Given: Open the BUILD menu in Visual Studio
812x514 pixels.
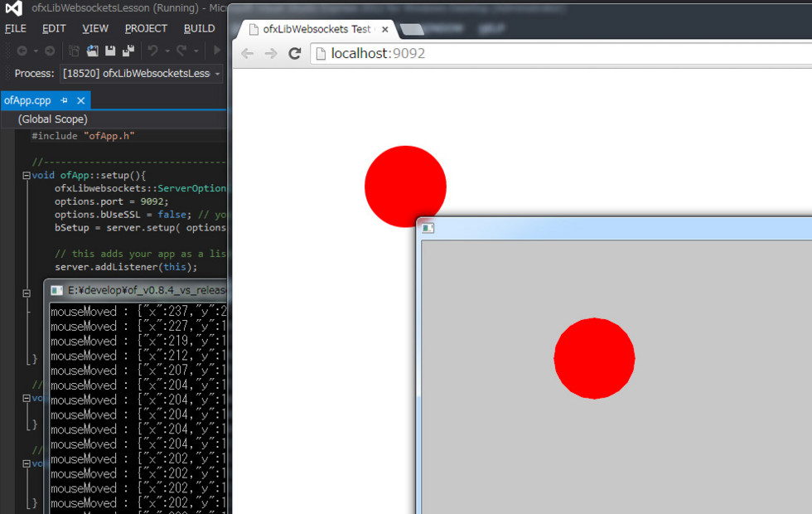Looking at the screenshot, I should point(200,28).
